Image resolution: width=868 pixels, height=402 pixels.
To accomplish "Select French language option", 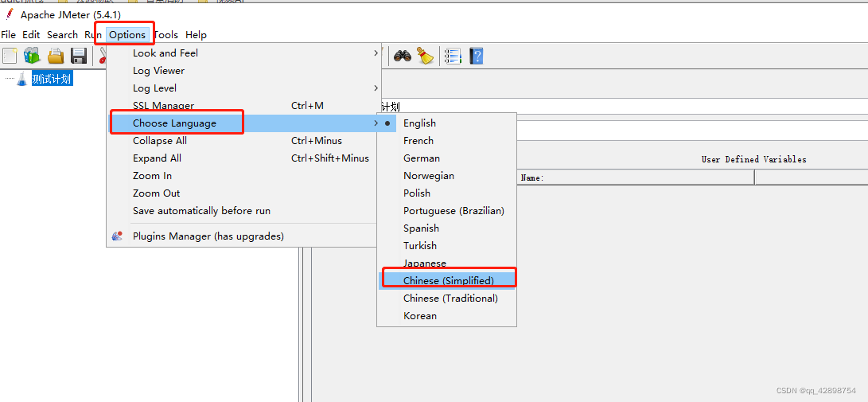I will (x=447, y=141).
